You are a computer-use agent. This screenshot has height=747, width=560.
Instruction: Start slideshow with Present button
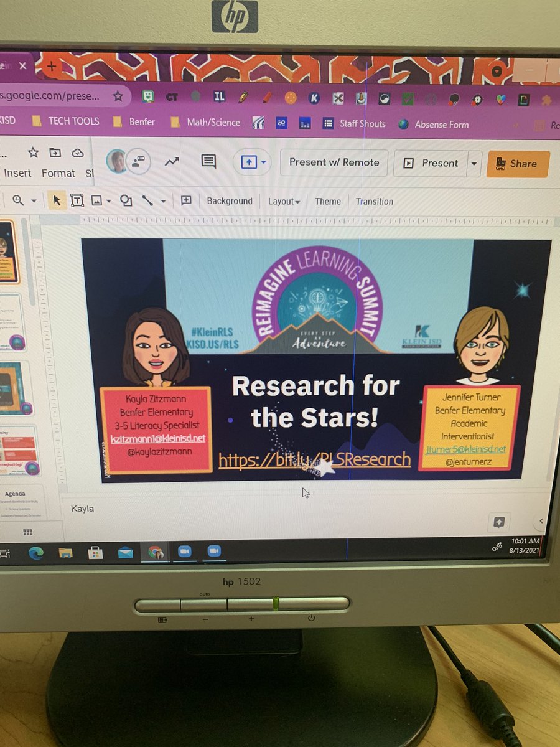[430, 163]
